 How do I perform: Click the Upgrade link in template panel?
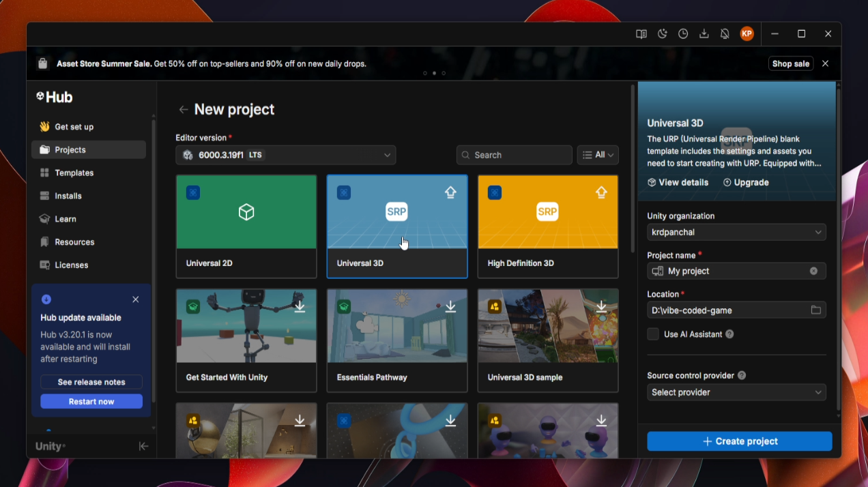click(x=746, y=183)
